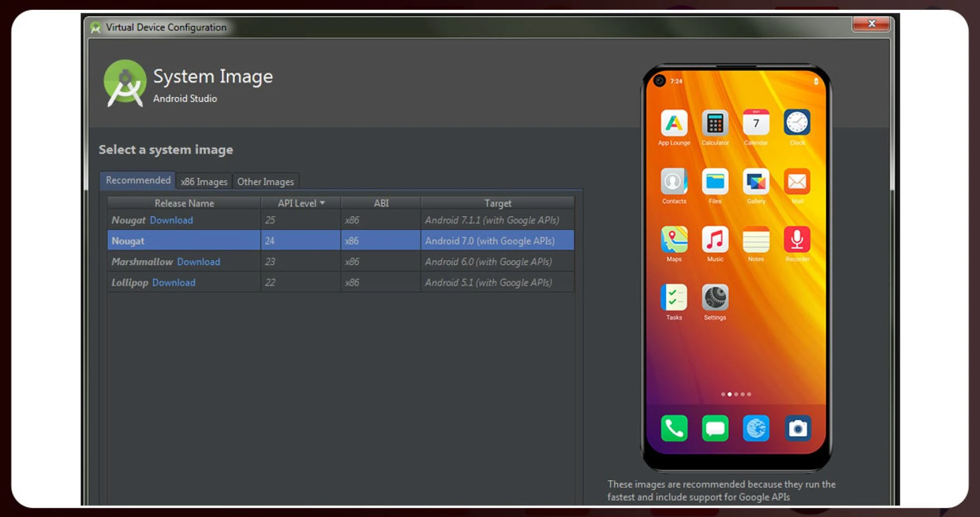Click the Lollipop Download link
Viewport: 980px width, 517px height.
coord(174,283)
